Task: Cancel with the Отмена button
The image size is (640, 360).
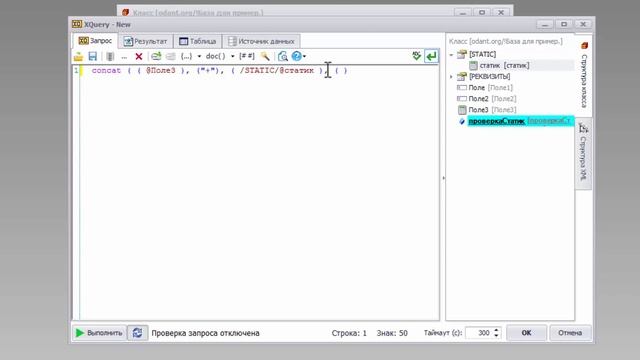Action: click(x=570, y=333)
